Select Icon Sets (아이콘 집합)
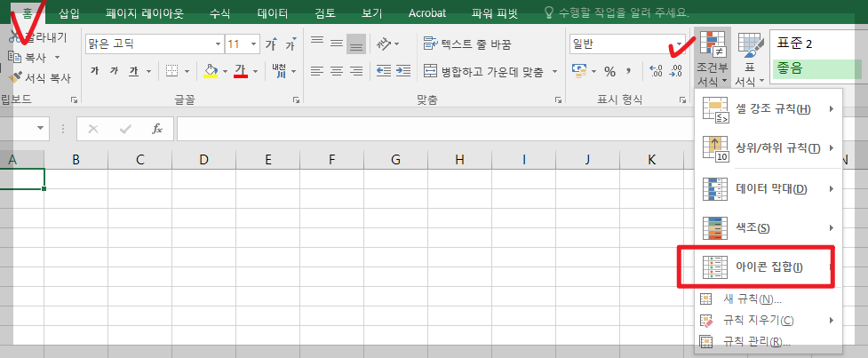 click(768, 267)
